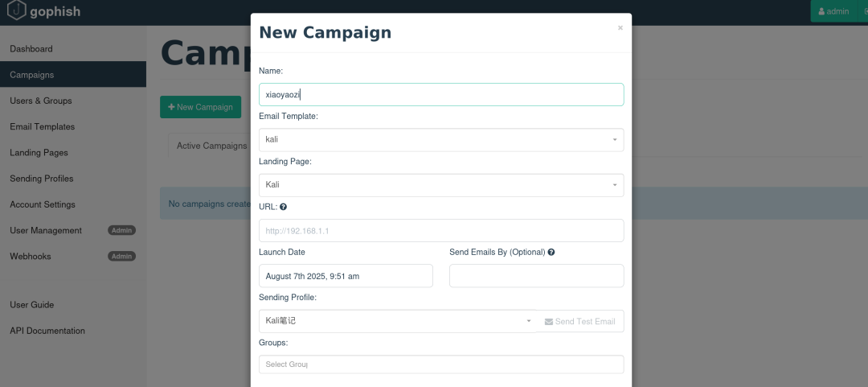Navigate to Sending Profiles
This screenshot has height=387, width=868.
[42, 179]
